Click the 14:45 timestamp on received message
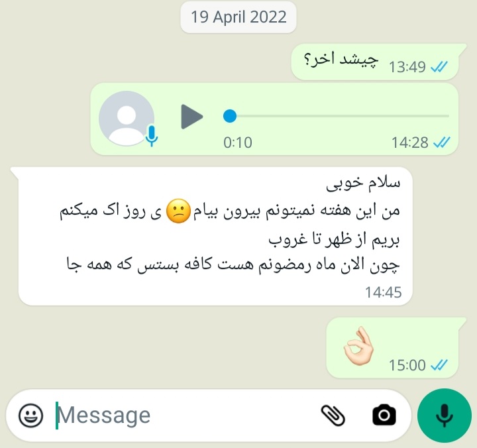The height and width of the screenshot is (448, 477). click(x=384, y=292)
